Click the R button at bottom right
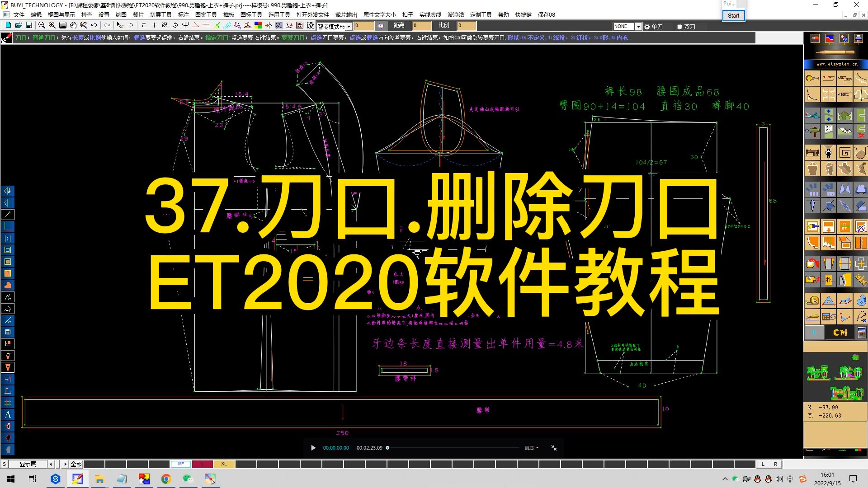The image size is (868, 488). (776, 464)
